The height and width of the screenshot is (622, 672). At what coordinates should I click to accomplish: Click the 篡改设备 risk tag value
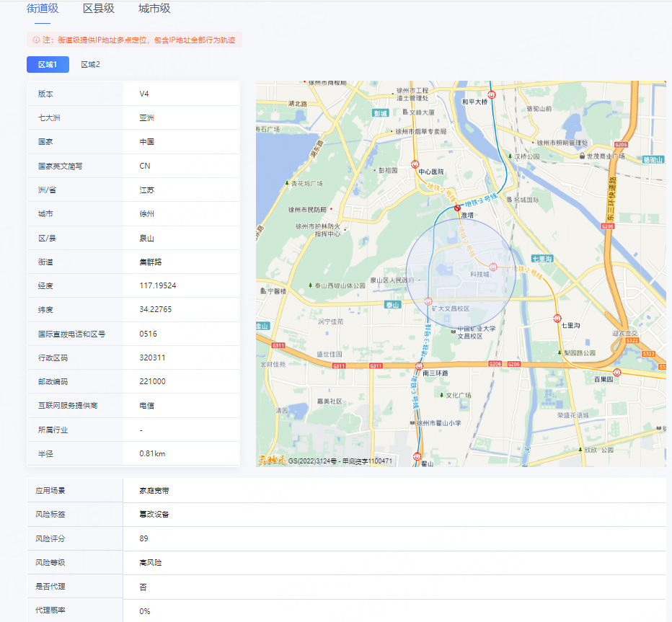tap(154, 515)
